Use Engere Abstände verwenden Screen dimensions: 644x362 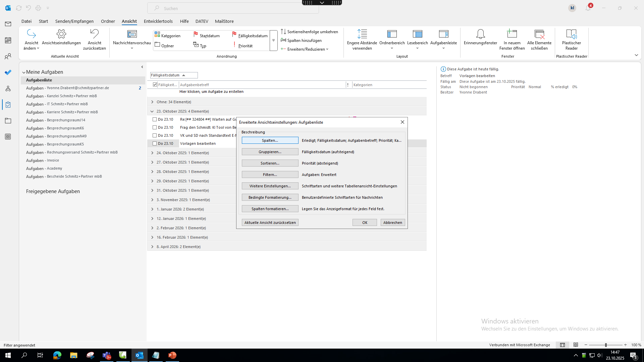click(362, 40)
